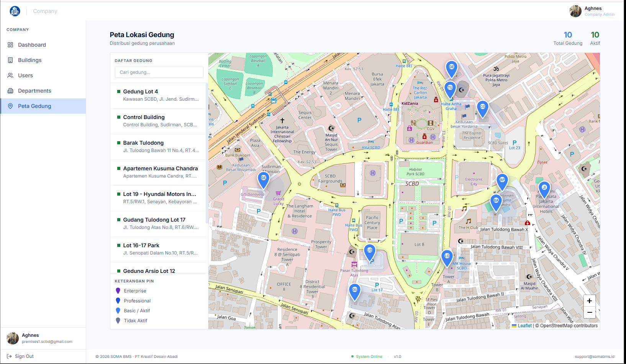Open the CO map pin
The width and height of the screenshot is (626, 364).
(x=483, y=109)
